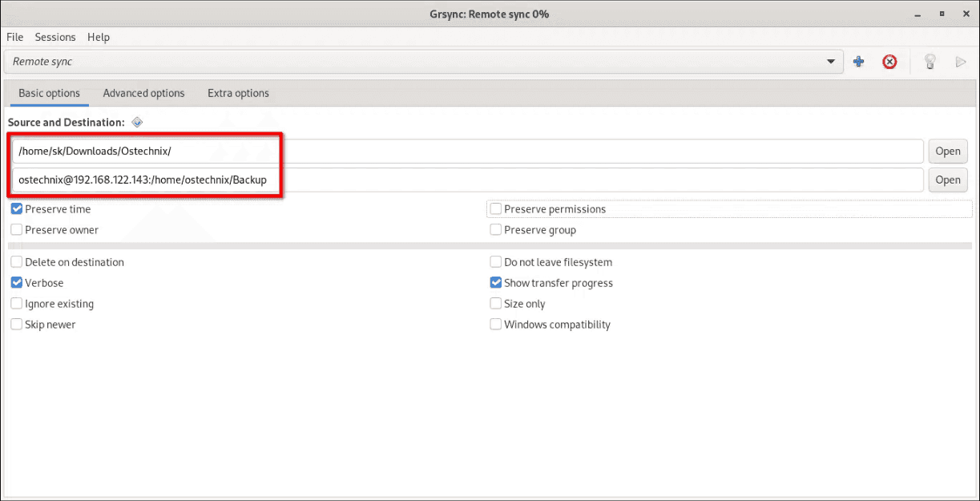
Task: Click the play execute sync icon
Action: (961, 62)
